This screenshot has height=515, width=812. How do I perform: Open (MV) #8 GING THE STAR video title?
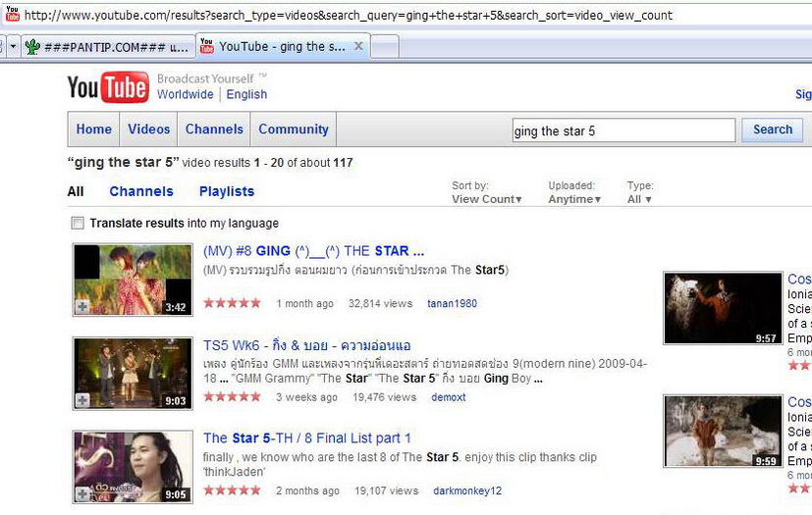click(x=314, y=251)
